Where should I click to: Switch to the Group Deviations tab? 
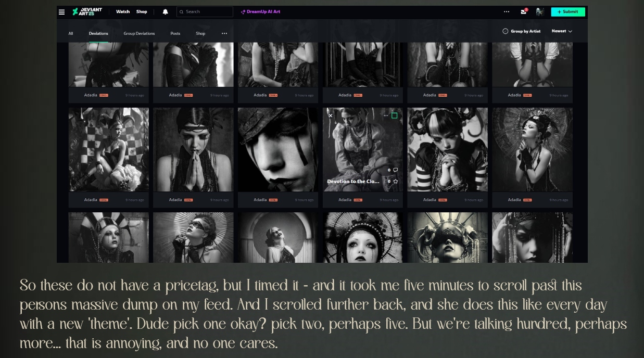139,33
